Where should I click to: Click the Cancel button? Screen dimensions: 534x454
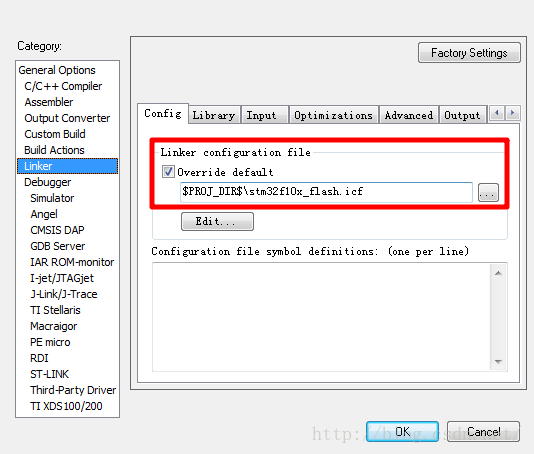pos(483,432)
